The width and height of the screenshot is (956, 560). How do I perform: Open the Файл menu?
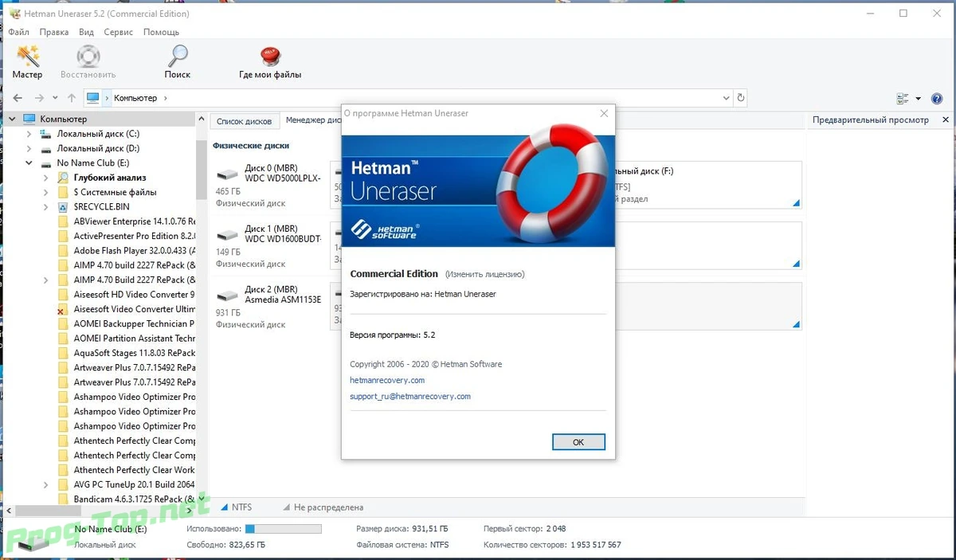pyautogui.click(x=19, y=32)
